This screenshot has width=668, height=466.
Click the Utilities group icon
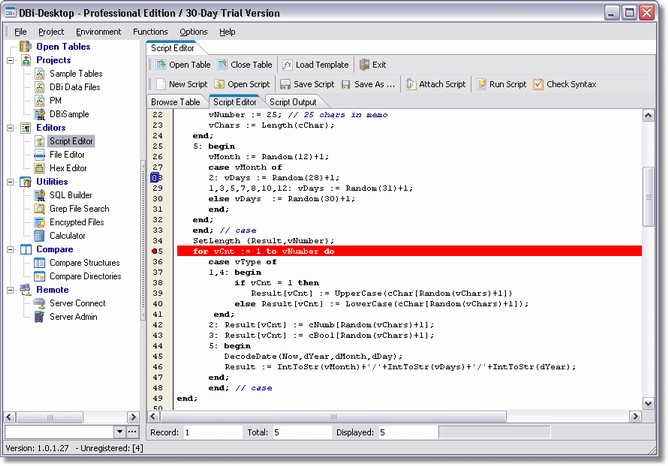click(26, 182)
